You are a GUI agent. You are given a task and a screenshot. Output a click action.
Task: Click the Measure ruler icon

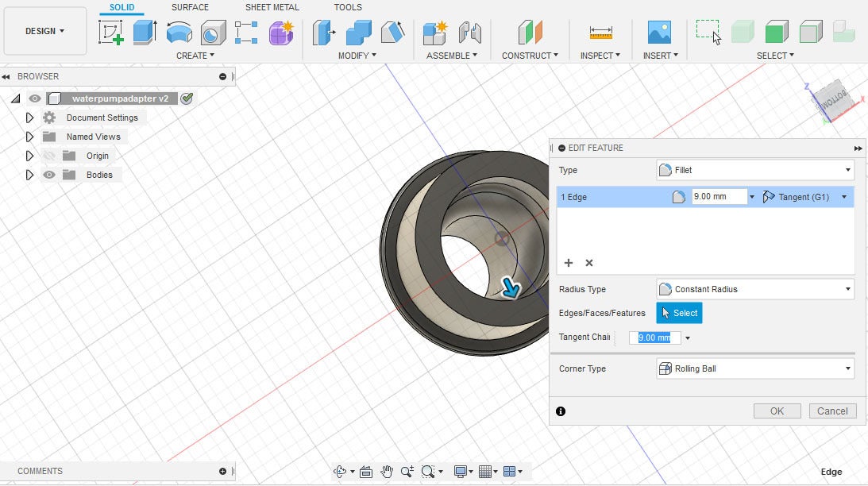coord(600,33)
